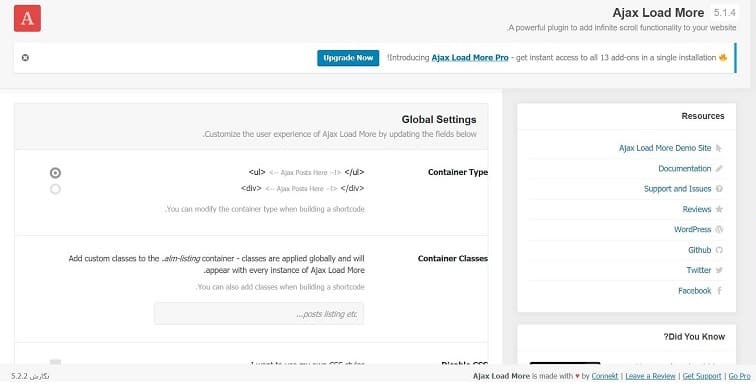Open Ajax Load More Demo Site link

pos(665,148)
